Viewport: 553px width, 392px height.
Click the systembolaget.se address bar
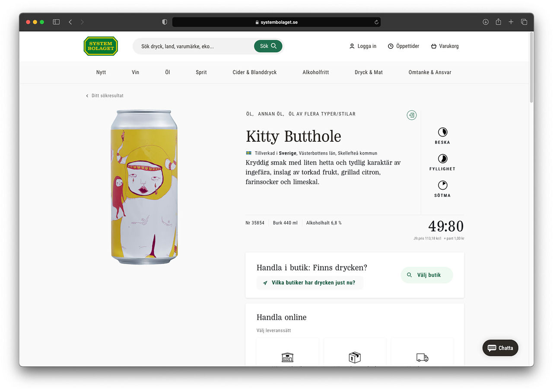click(276, 22)
